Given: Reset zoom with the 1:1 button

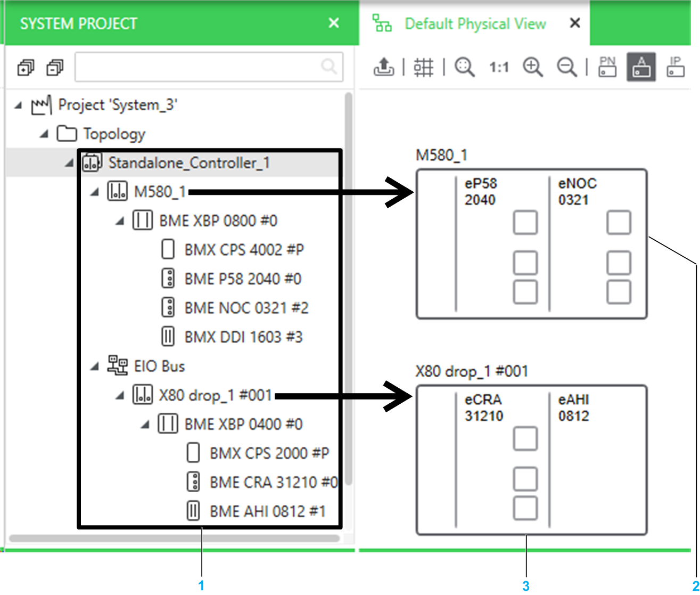Looking at the screenshot, I should pos(499,68).
